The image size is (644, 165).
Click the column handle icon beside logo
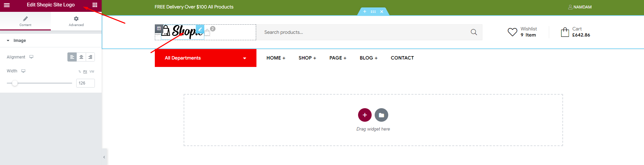pyautogui.click(x=159, y=28)
